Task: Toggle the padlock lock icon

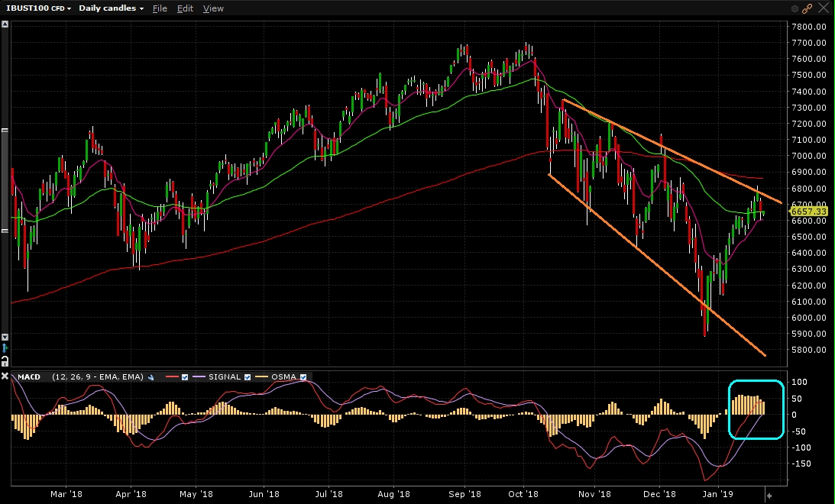Action: [x=5, y=361]
